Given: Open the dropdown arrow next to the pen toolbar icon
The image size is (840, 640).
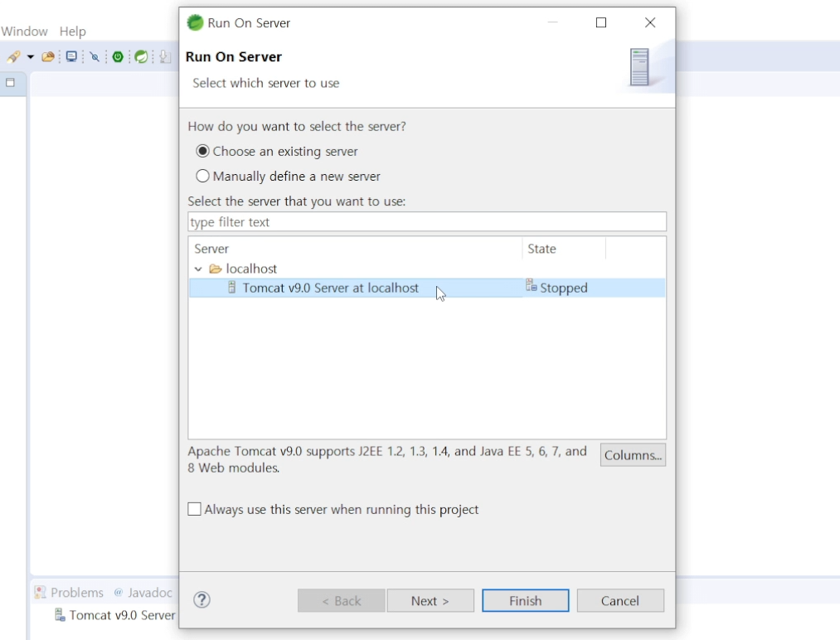Looking at the screenshot, I should coord(31,56).
